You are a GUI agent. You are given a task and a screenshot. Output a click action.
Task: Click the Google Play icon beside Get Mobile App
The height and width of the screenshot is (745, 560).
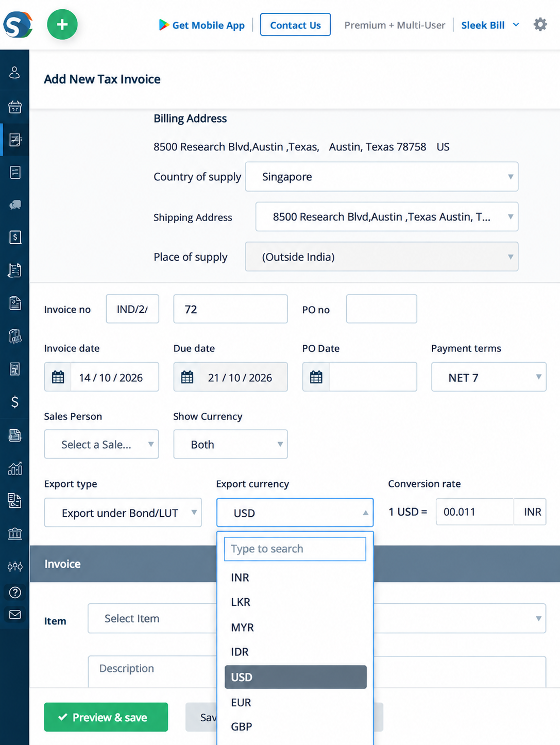164,25
